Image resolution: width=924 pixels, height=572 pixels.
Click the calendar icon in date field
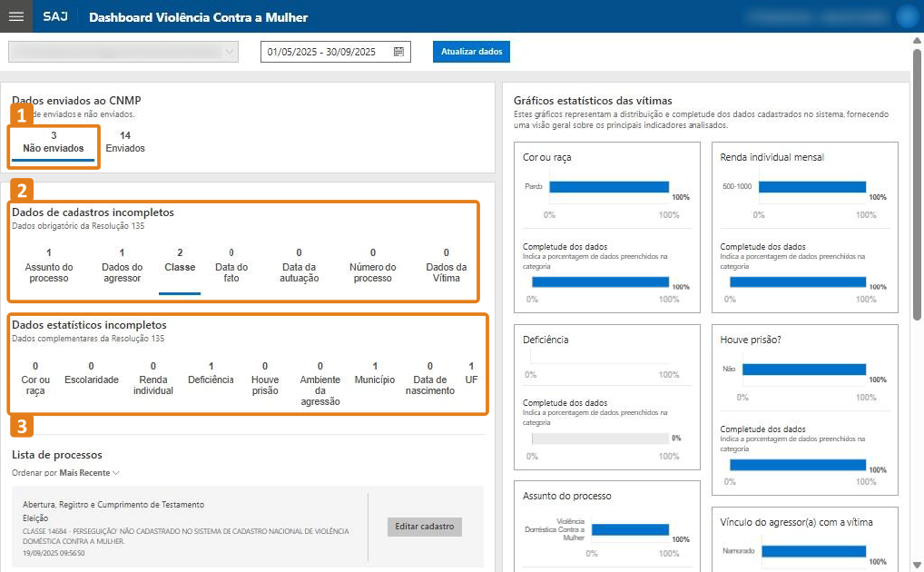pos(398,53)
